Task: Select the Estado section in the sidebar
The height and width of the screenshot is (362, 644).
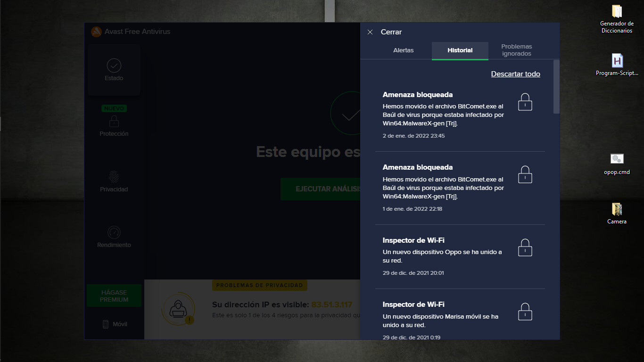Action: pos(113,69)
